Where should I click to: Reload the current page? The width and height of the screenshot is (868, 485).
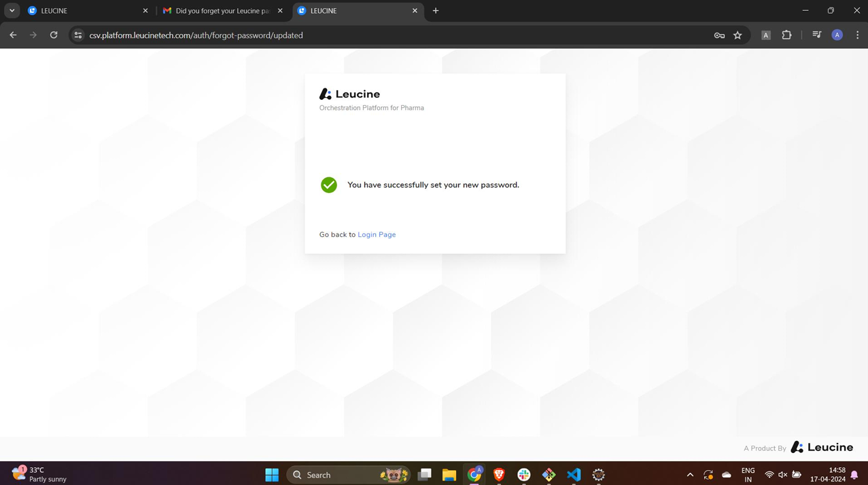point(54,35)
